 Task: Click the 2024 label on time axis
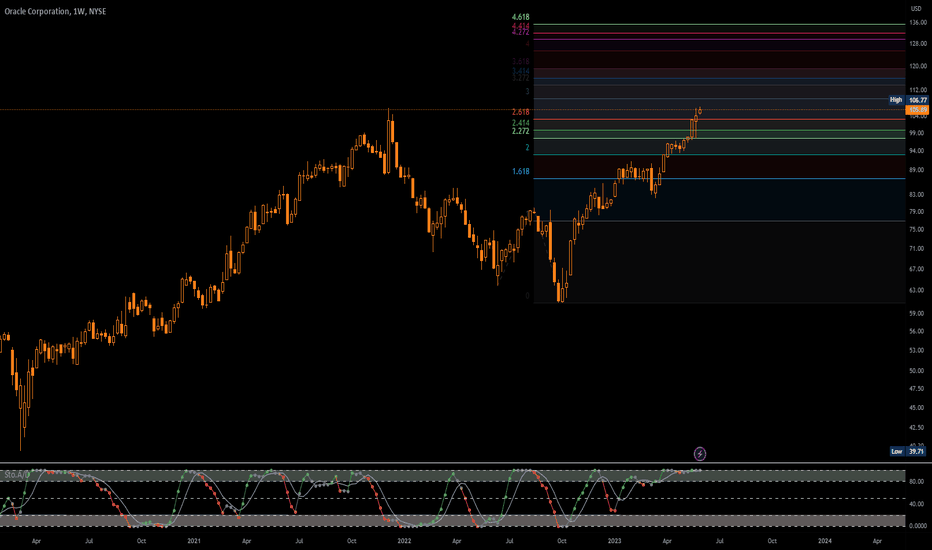point(824,541)
